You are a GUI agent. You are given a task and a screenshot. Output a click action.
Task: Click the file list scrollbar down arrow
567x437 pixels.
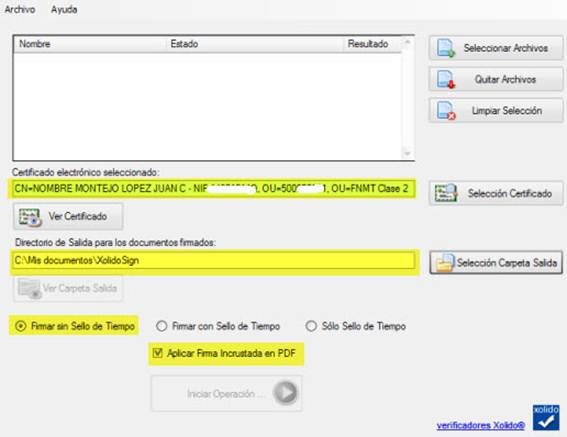click(408, 154)
